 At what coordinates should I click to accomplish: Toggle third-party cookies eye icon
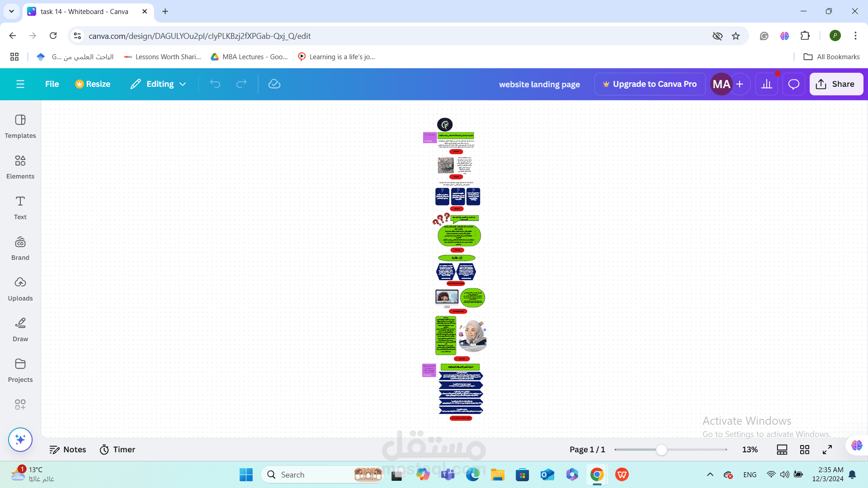(717, 36)
